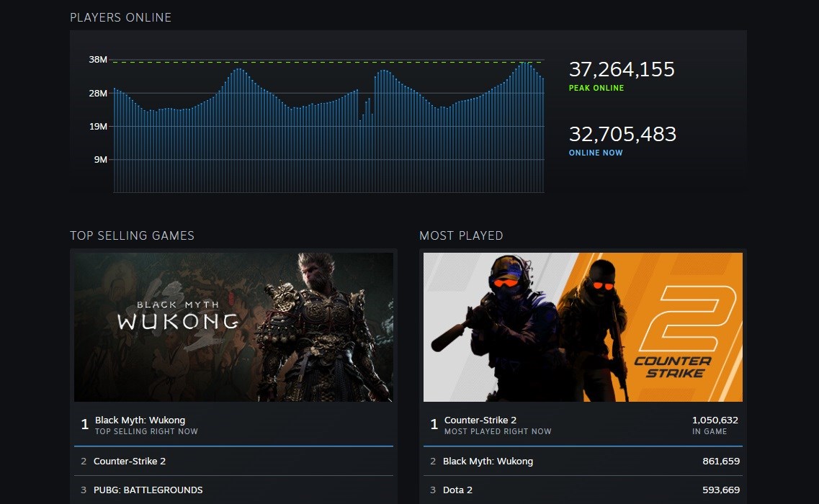Click the Top Selling Games heading
This screenshot has width=819, height=504.
(x=132, y=235)
